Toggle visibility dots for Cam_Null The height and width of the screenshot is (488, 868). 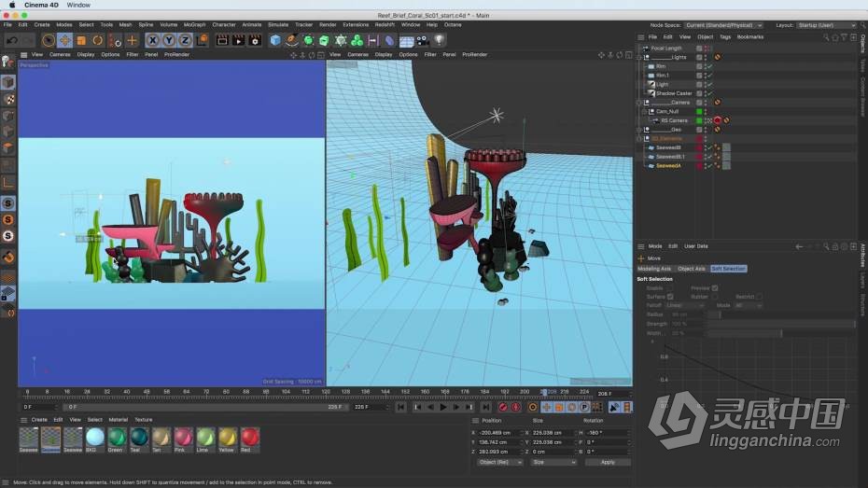point(706,111)
